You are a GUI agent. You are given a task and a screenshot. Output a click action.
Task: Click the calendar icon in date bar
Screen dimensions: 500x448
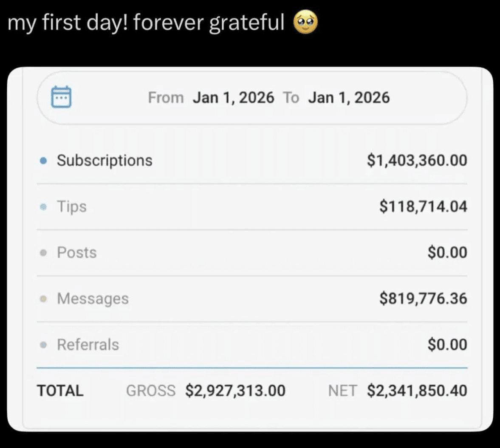pyautogui.click(x=61, y=97)
